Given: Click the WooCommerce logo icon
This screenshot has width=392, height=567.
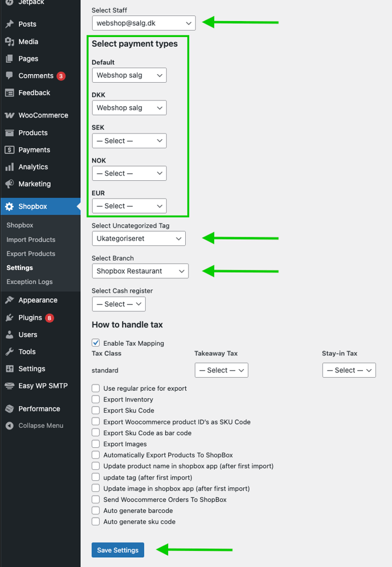Looking at the screenshot, I should 9,115.
